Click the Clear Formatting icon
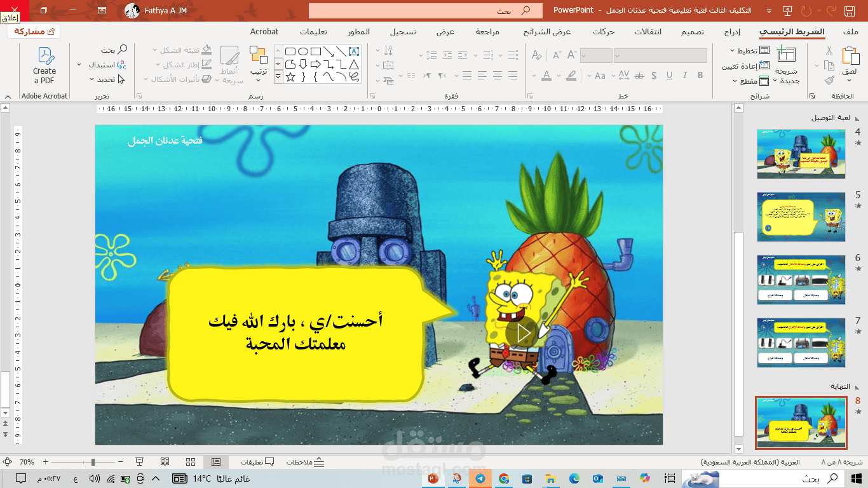868x488 pixels. (x=537, y=56)
